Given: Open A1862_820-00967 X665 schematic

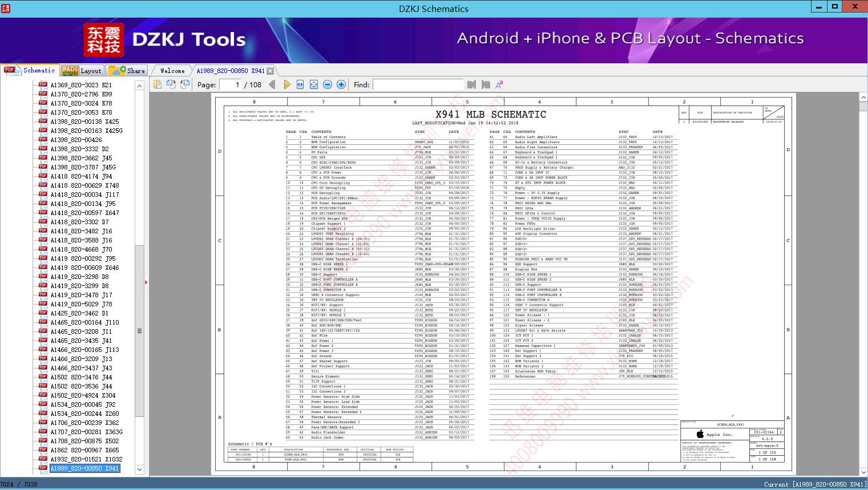Looking at the screenshot, I should point(84,450).
